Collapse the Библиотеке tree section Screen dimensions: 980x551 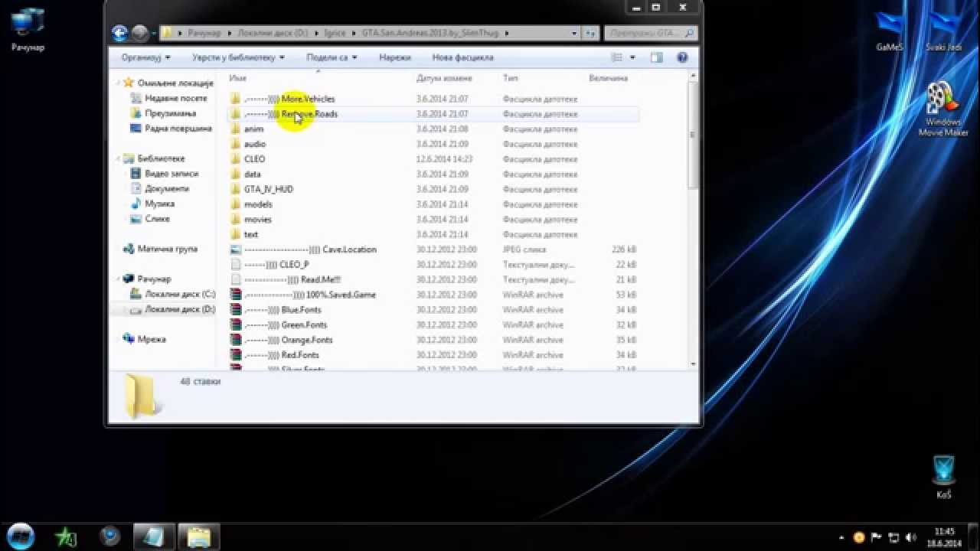117,158
